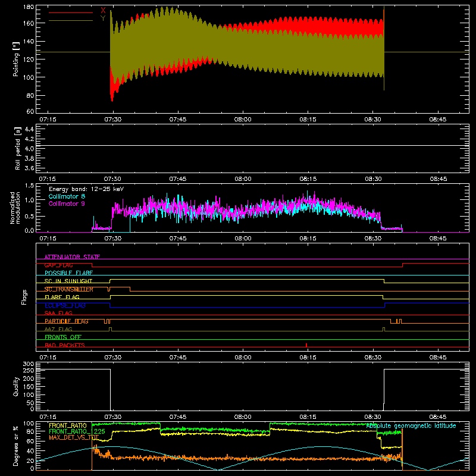Screen dimensions: 476x476
Task: Click the '08:15' tick under the Quality plot
Action: [308, 417]
